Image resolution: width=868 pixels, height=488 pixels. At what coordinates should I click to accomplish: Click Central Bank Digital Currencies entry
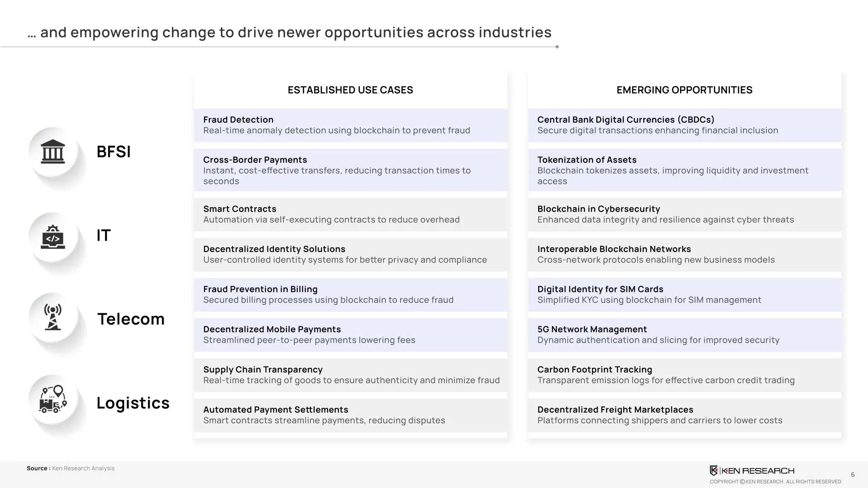685,125
